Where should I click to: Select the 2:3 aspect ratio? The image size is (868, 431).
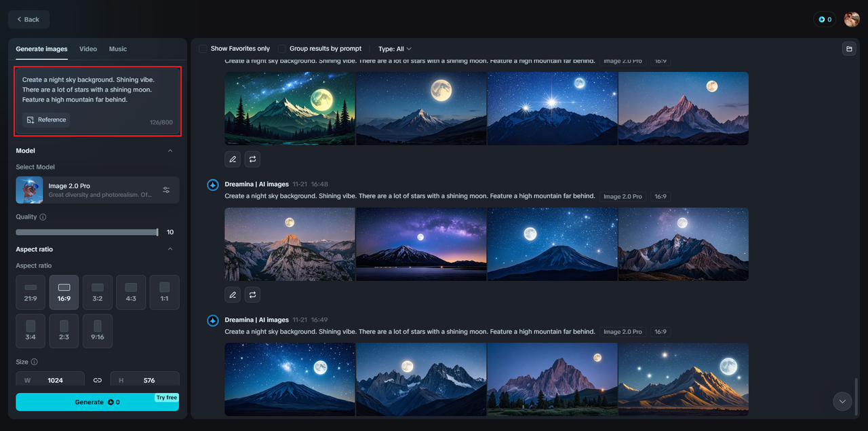(x=64, y=331)
